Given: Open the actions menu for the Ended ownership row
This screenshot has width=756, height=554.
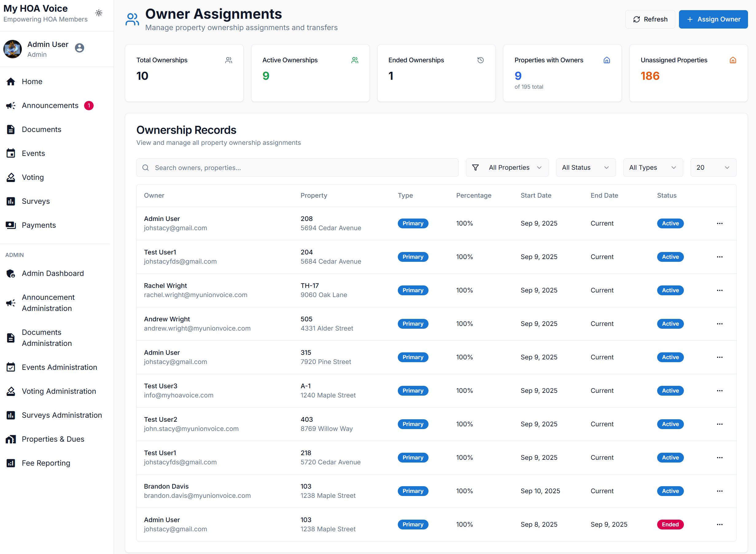Looking at the screenshot, I should [x=719, y=525].
